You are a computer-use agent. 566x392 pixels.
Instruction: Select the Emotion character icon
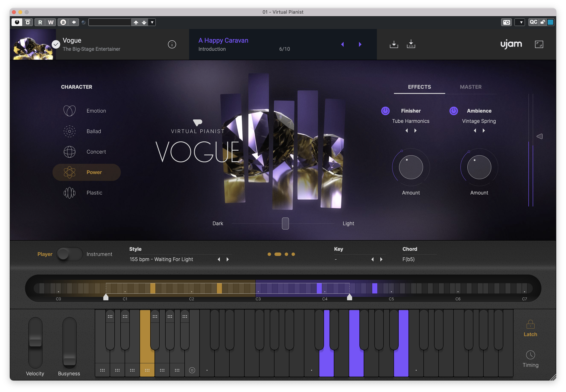tap(70, 111)
